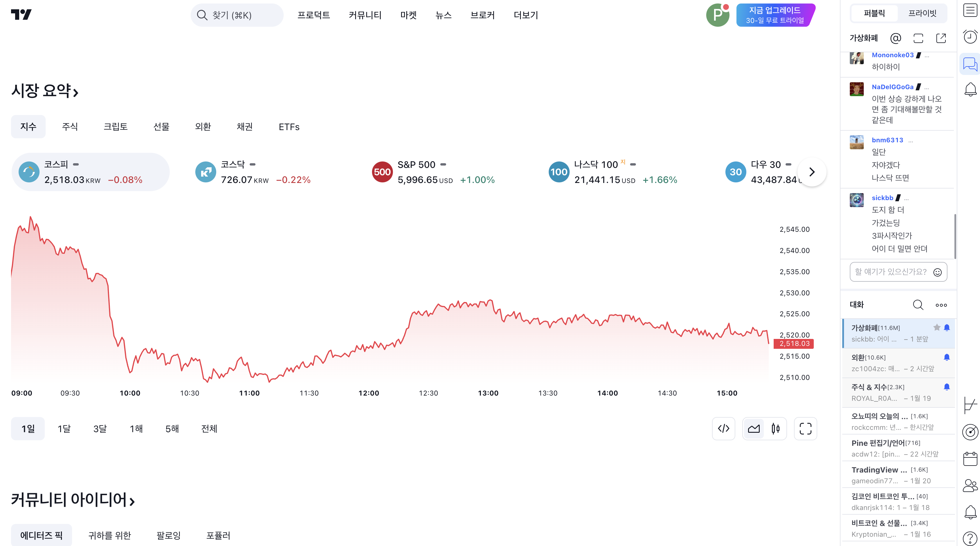Open the 마켓 navigation menu
Screen dimensions: 980x546
click(x=408, y=15)
